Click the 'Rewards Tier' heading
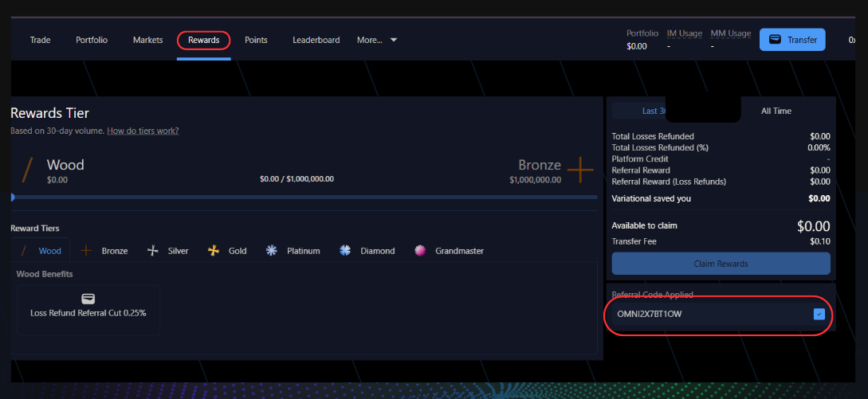The height and width of the screenshot is (399, 868). tap(50, 113)
